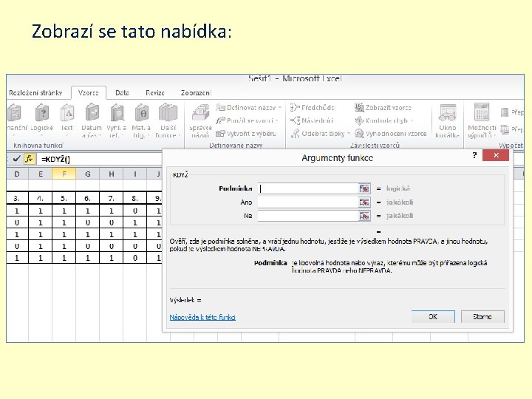Select column H header
Image resolution: width=532 pixels, height=399 pixels.
[x=112, y=174]
